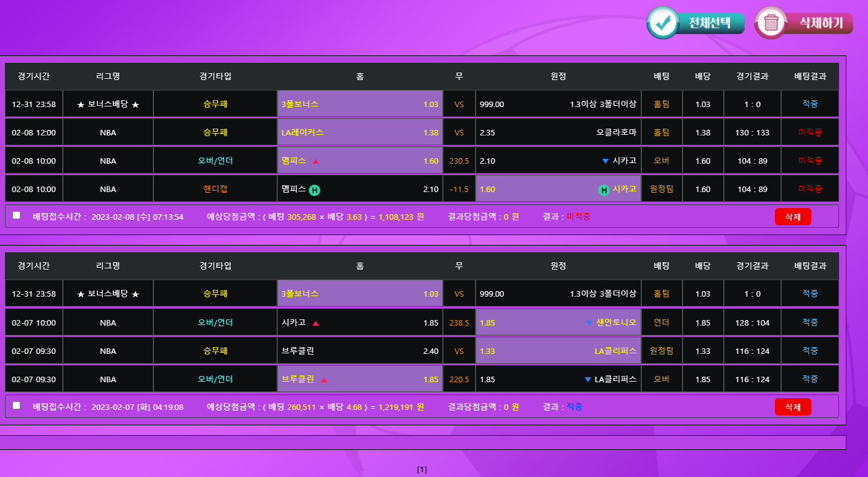Click the blue down arrow beside 시카고
The height and width of the screenshot is (477, 868).
pos(605,161)
